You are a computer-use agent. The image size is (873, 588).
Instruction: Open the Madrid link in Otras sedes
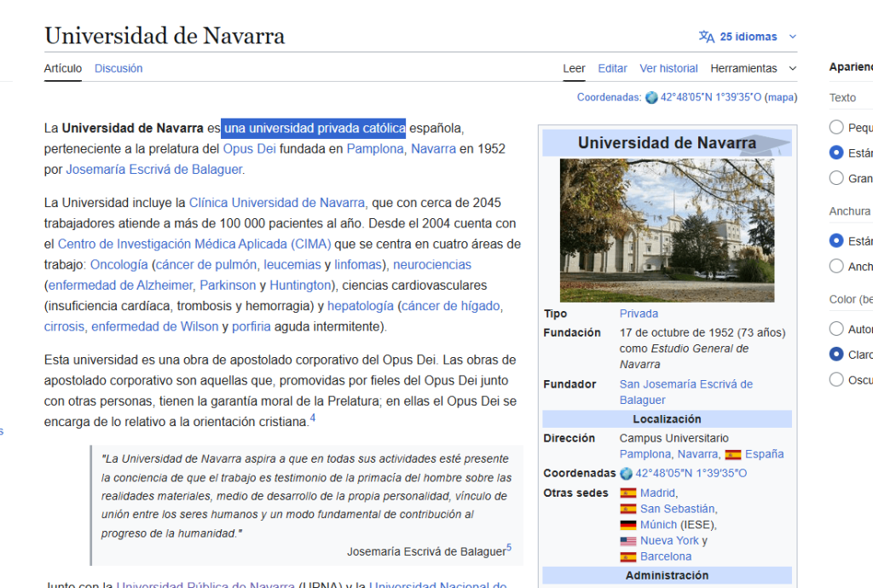pos(657,493)
